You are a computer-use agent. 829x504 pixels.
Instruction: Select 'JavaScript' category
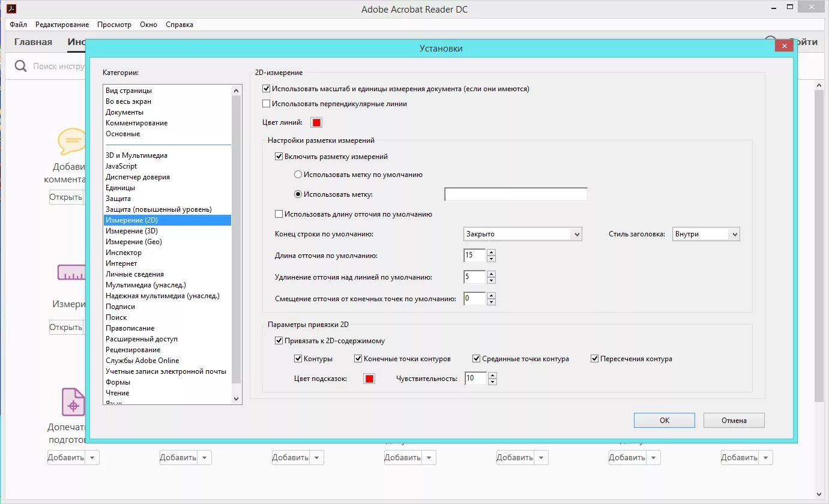point(121,166)
